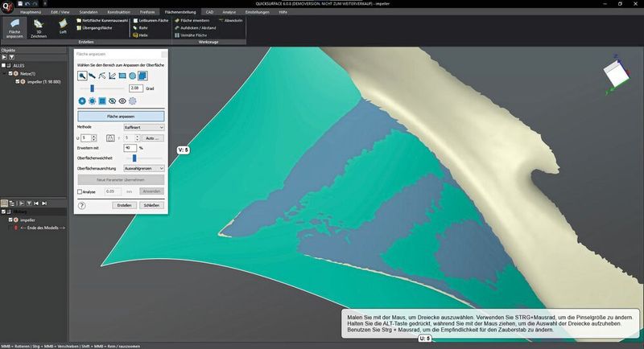Click the Erstellen button

pos(123,205)
